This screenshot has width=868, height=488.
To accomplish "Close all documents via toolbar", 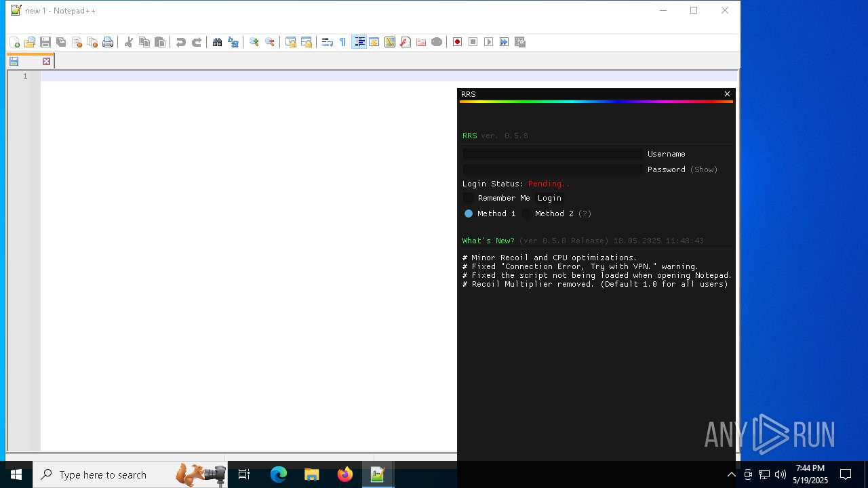I will [92, 42].
